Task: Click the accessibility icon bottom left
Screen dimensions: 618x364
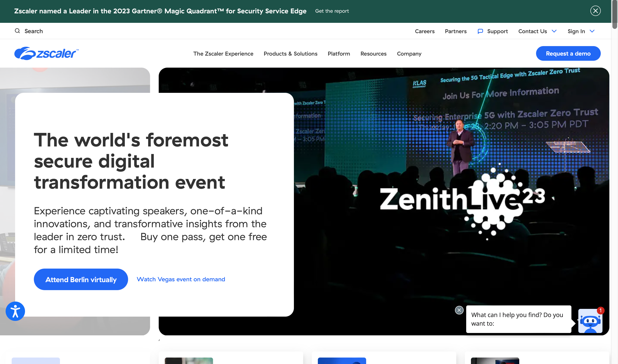Action: [x=15, y=311]
